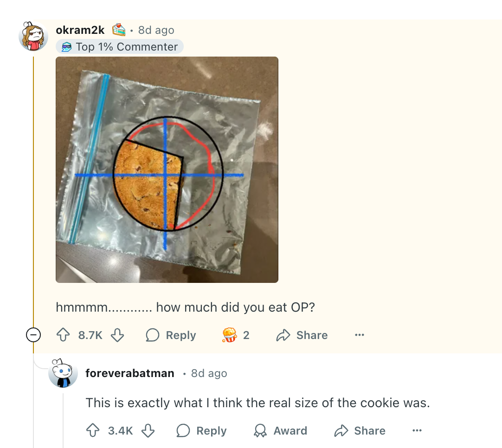The image size is (502, 448).
Task: Open more options on foreverabatman's reply
Action: (x=417, y=431)
